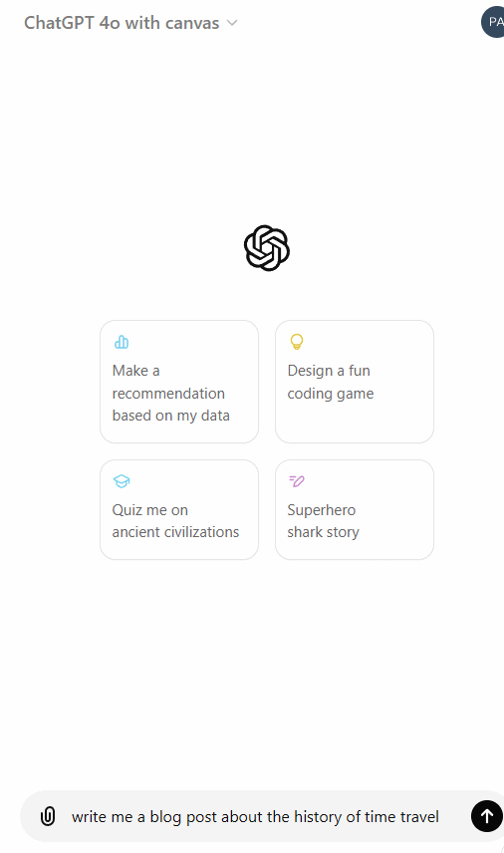Click the 'ancient civilizations' text in the quiz card
The image size is (504, 853).
point(175,532)
